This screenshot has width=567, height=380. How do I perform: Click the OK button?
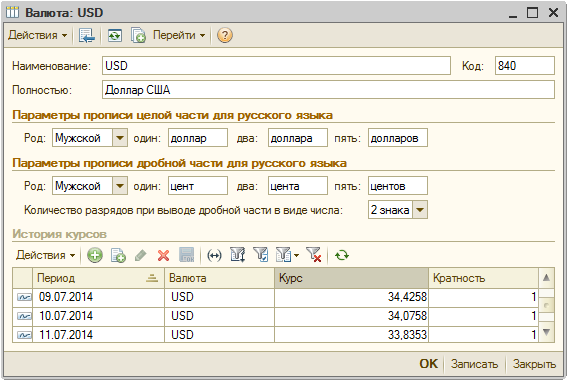[429, 364]
